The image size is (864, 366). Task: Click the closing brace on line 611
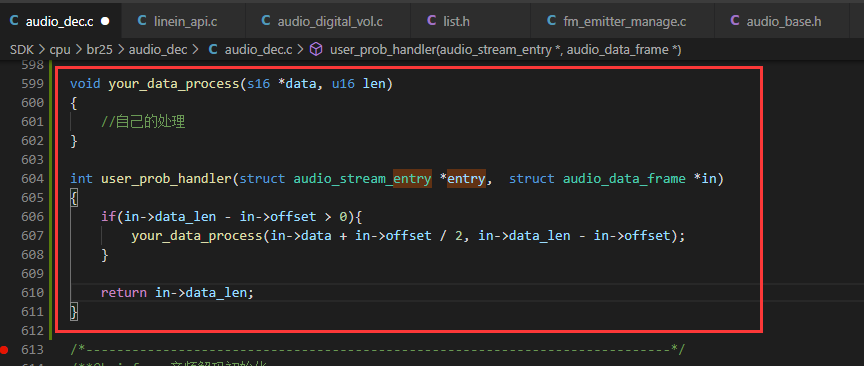pyautogui.click(x=74, y=312)
